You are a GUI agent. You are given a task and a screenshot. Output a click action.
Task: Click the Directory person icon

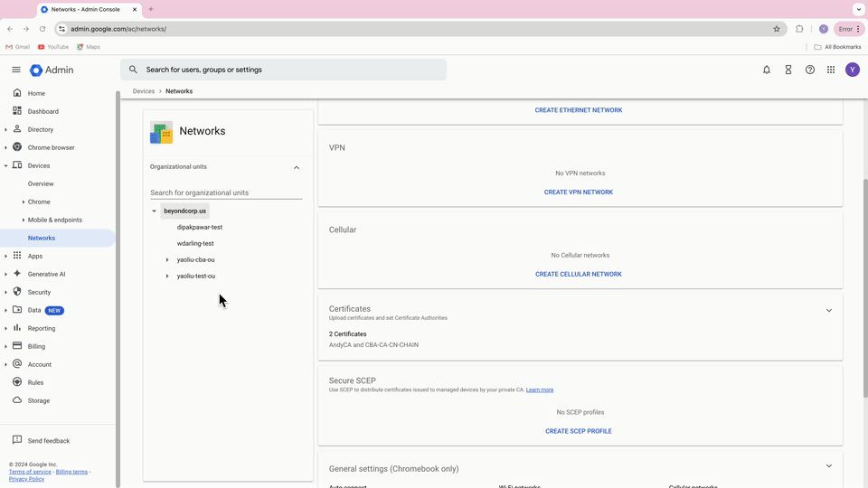pyautogui.click(x=17, y=129)
